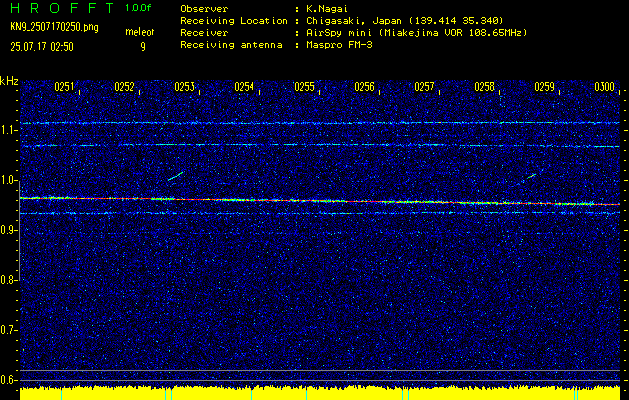This screenshot has width=629, height=400.
Task: Click the 0252 time marker
Action: click(x=124, y=87)
